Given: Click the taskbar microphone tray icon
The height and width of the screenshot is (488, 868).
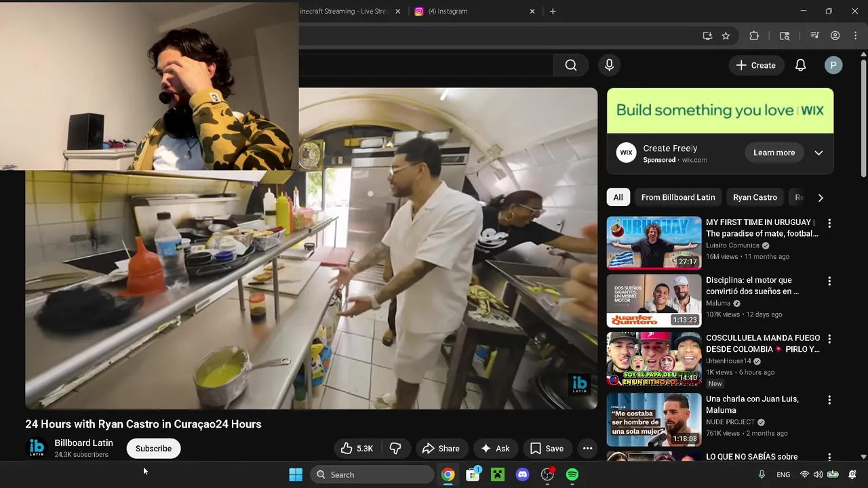Looking at the screenshot, I should [x=762, y=474].
